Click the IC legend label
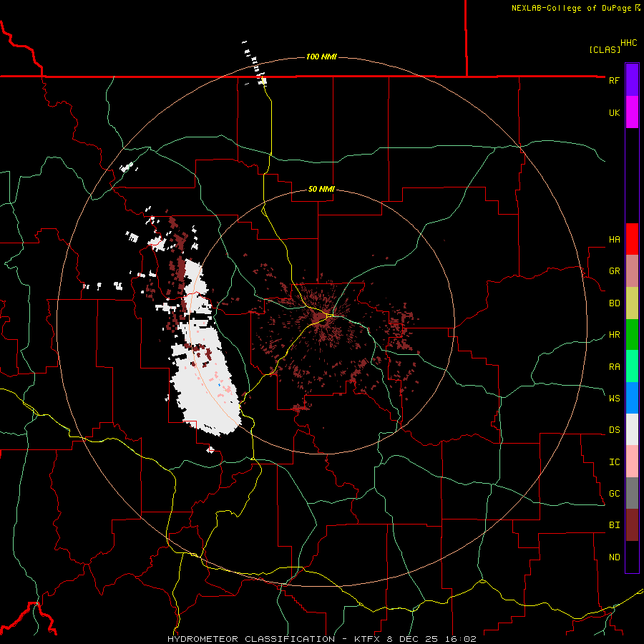The width and height of the screenshot is (644, 644). point(614,462)
